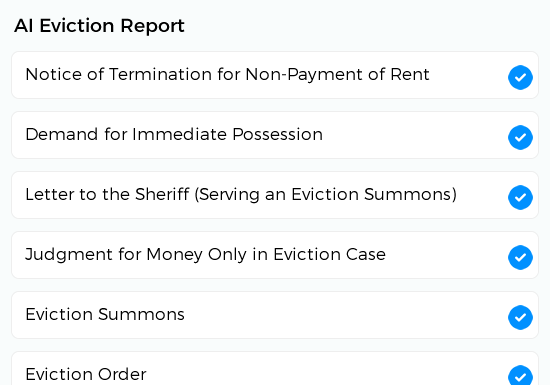Open Notice of Termination for Non-Payment of Rent

(x=227, y=74)
